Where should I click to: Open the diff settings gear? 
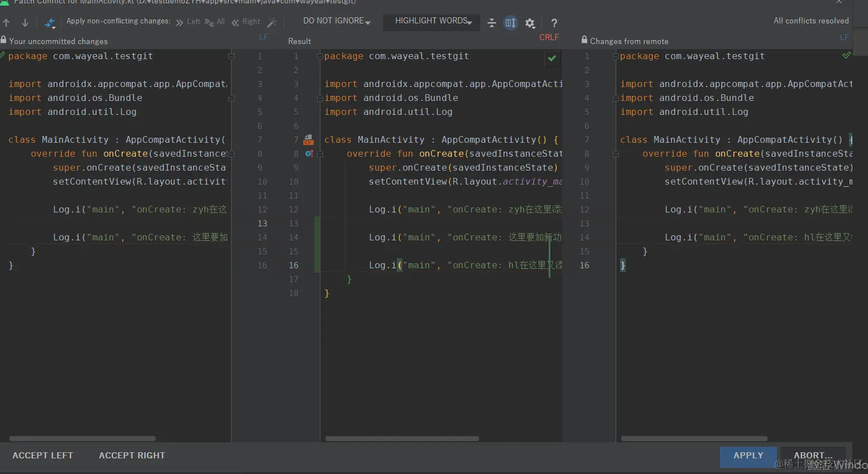[x=530, y=23]
